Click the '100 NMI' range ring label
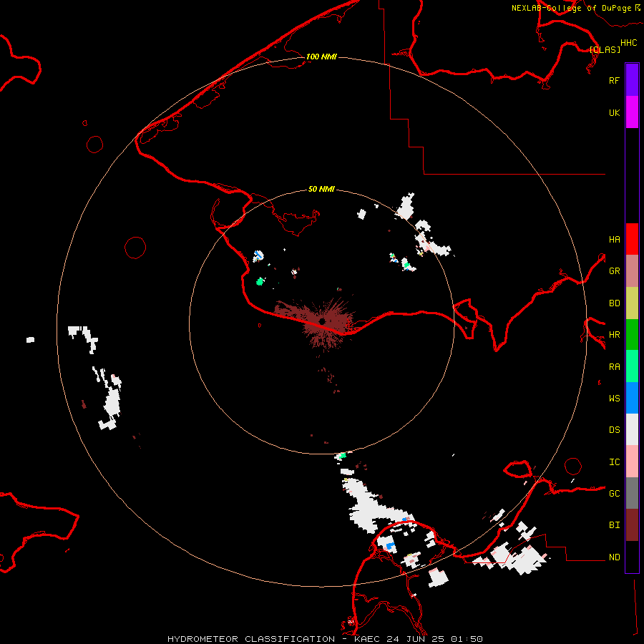The height and width of the screenshot is (644, 644). point(321,57)
